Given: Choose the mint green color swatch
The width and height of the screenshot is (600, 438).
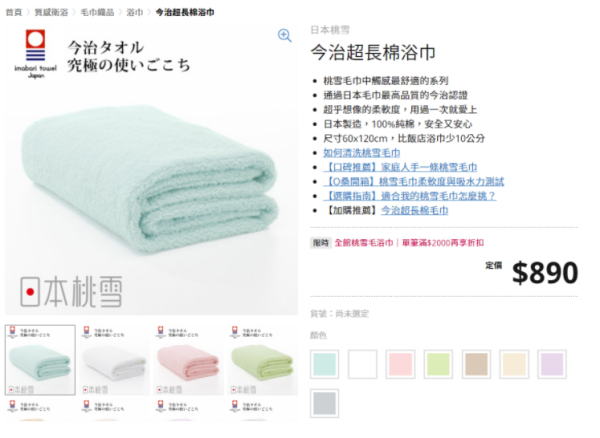Looking at the screenshot, I should coord(325,364).
